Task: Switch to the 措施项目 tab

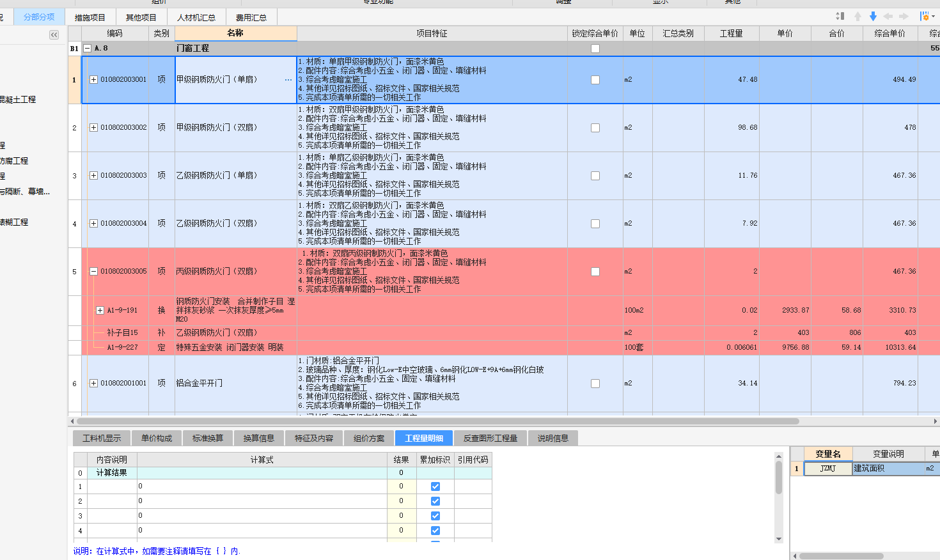Action: [x=90, y=17]
